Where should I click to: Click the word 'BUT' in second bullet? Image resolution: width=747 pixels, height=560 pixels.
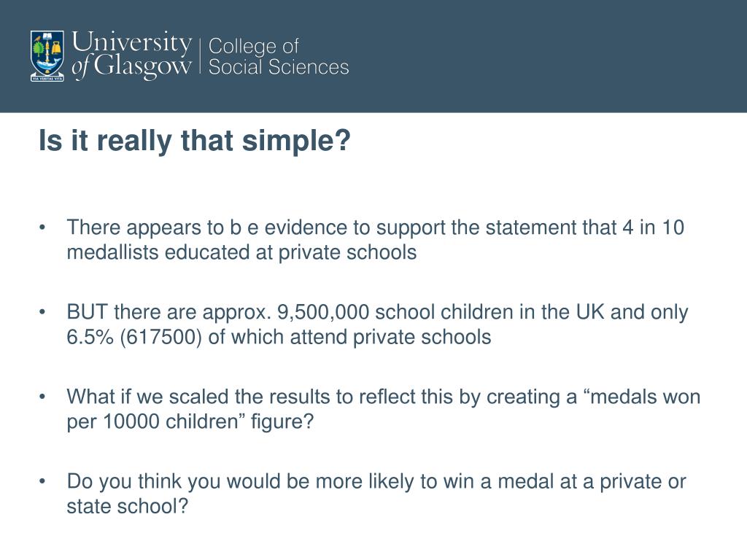[88, 312]
